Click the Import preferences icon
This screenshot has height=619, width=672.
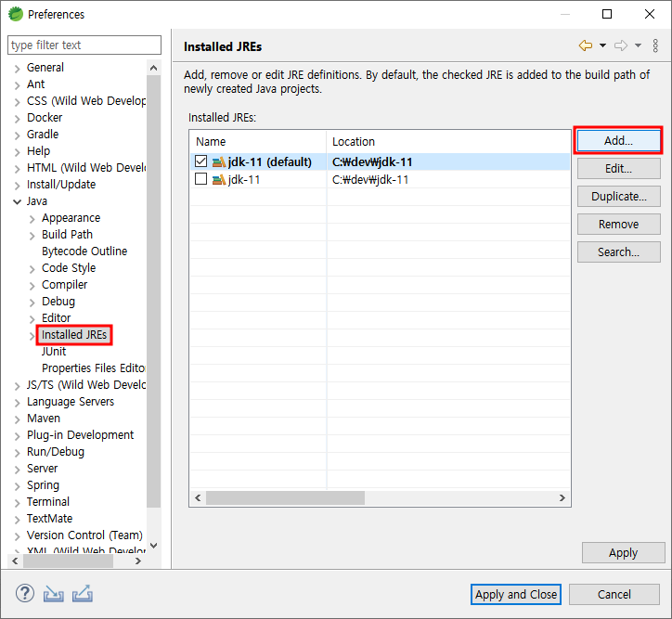coord(54,594)
